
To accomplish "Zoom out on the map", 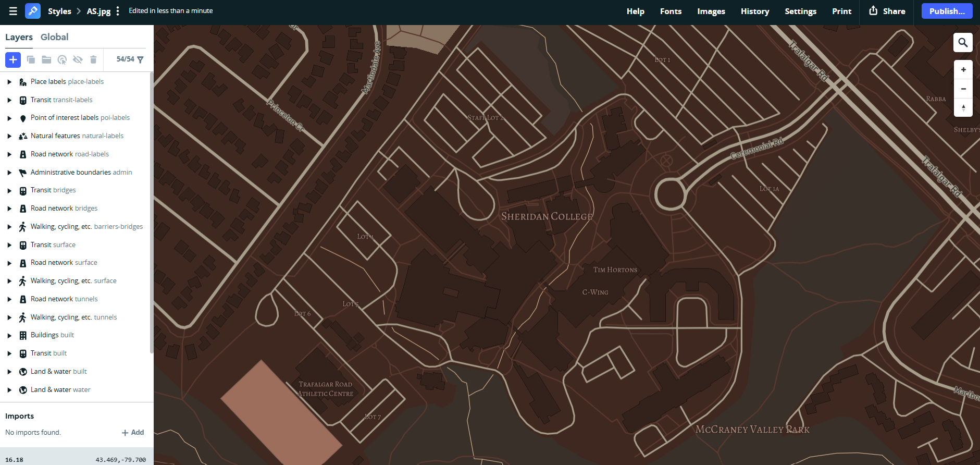I will pos(963,89).
